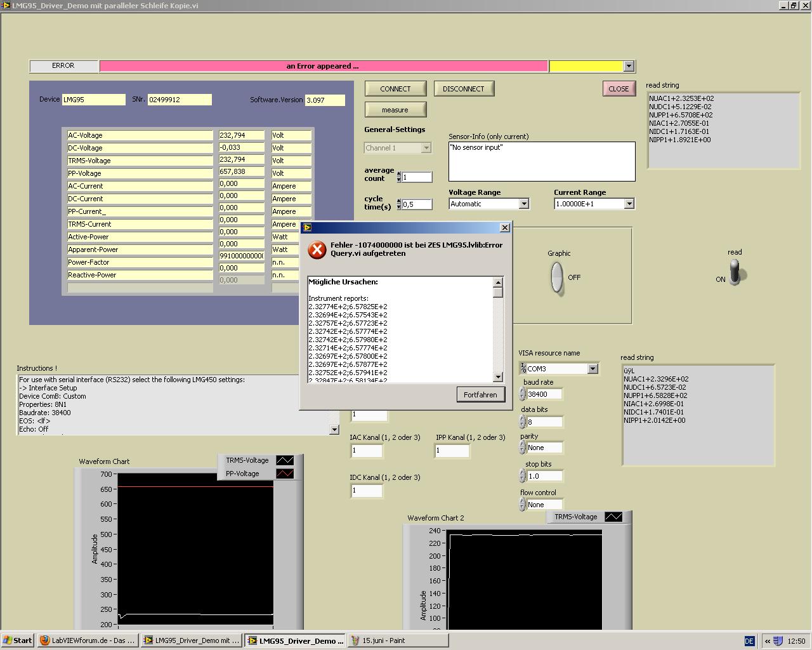Screen dimensions: 812x650
Task: Switch to LabVIEWforum.de browser in the taskbar
Action: (x=88, y=640)
